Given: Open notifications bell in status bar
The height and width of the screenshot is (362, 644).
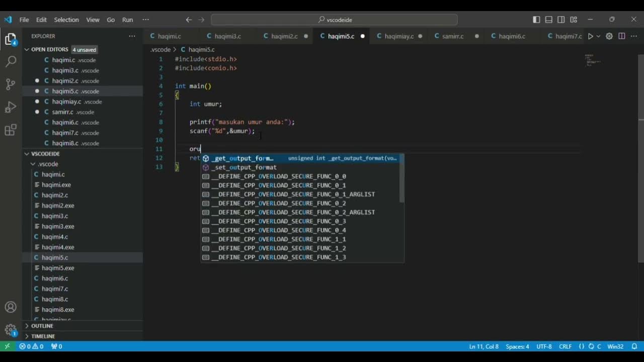Looking at the screenshot, I should pos(634,346).
